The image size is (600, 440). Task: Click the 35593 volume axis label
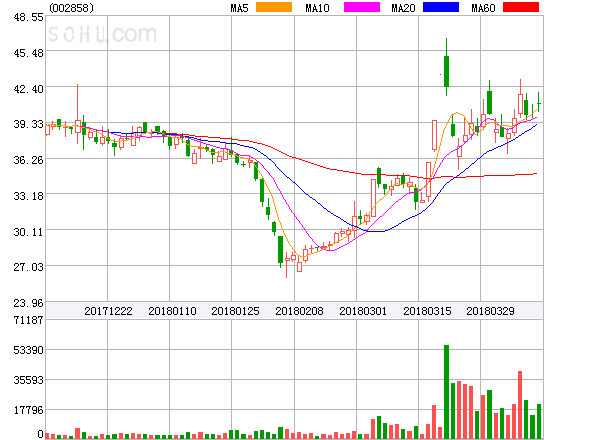point(28,380)
